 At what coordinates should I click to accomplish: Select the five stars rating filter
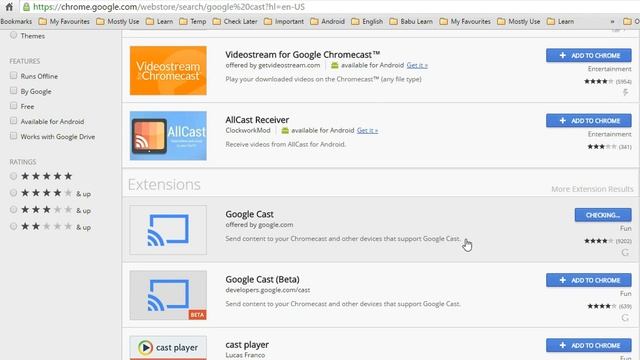tap(13, 176)
